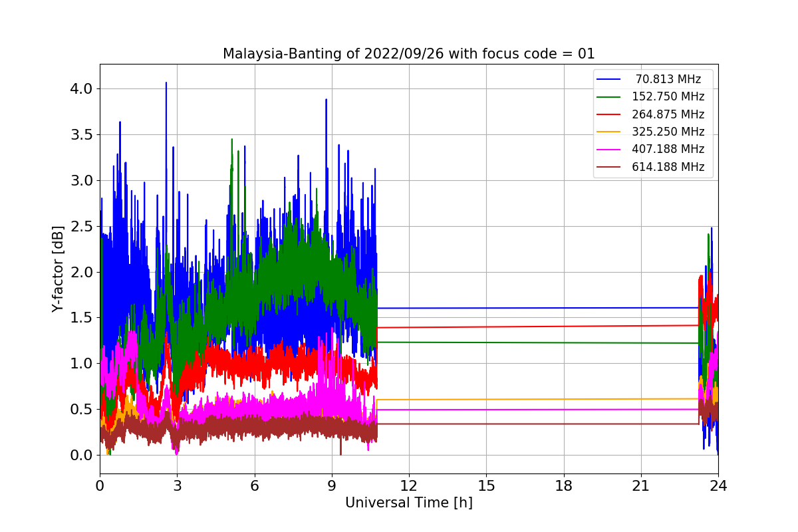798x532 pixels.
Task: Click the 24 tick on time axis
Action: click(x=718, y=486)
